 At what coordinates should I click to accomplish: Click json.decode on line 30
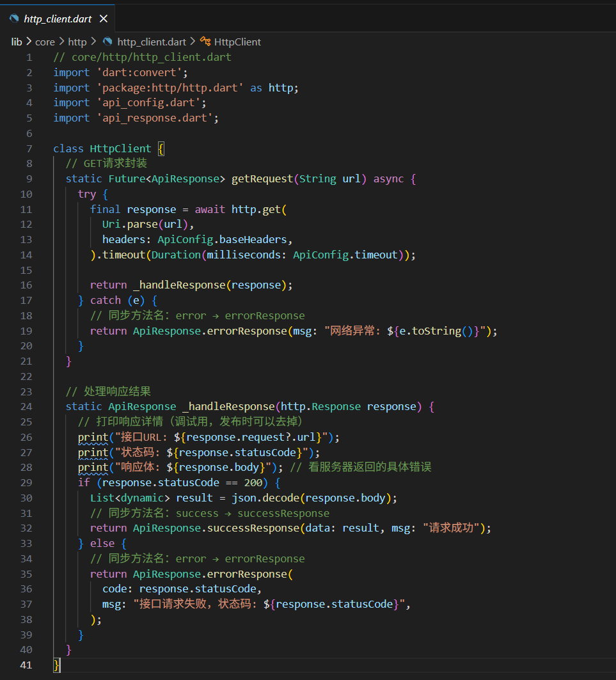[x=265, y=498]
